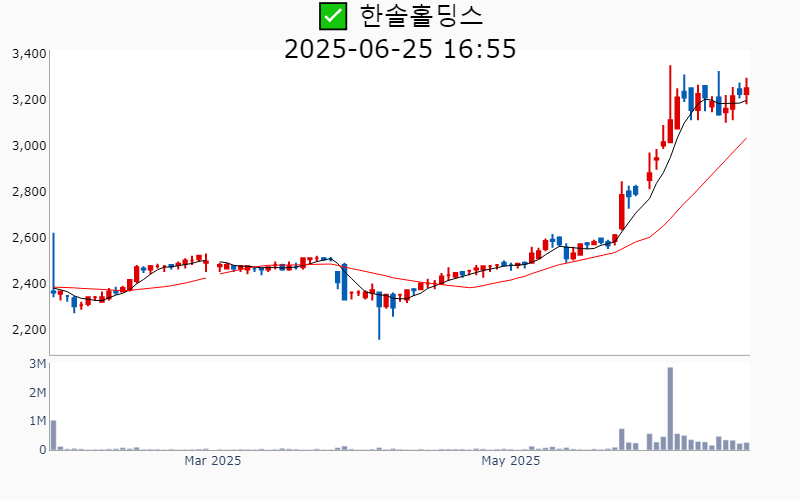Click the 3M volume axis label

37,364
